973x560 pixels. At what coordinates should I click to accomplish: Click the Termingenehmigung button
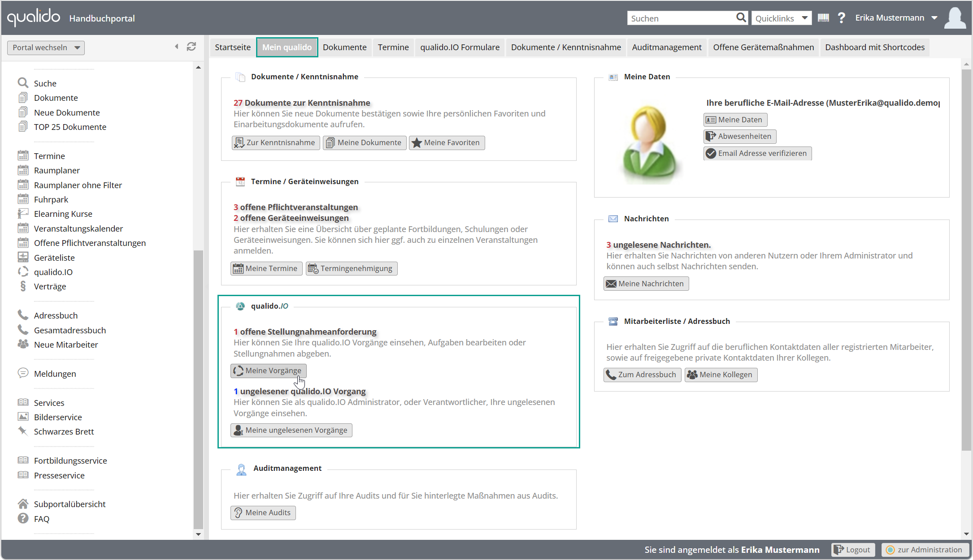pos(352,268)
